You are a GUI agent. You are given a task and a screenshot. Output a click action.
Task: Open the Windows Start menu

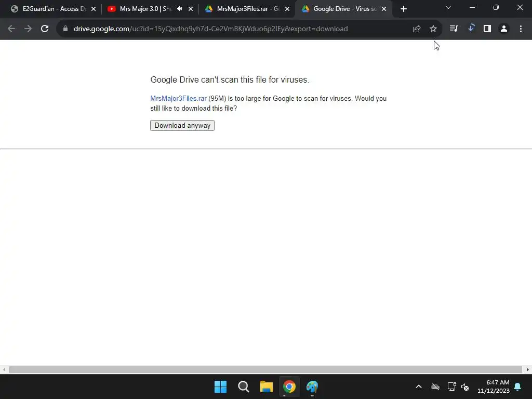click(x=220, y=387)
